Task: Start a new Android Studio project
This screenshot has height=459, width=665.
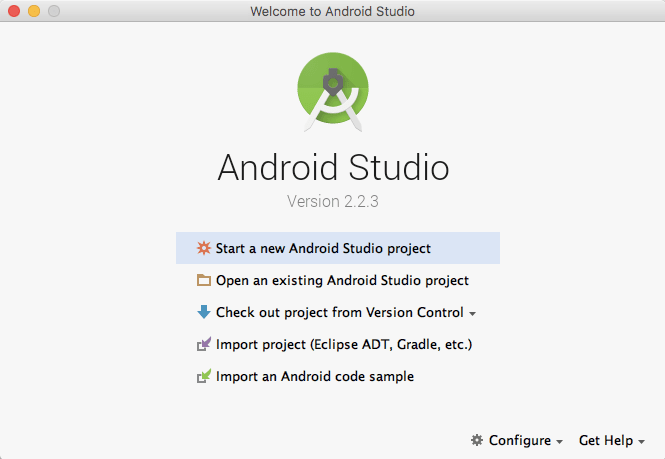Action: pos(338,248)
